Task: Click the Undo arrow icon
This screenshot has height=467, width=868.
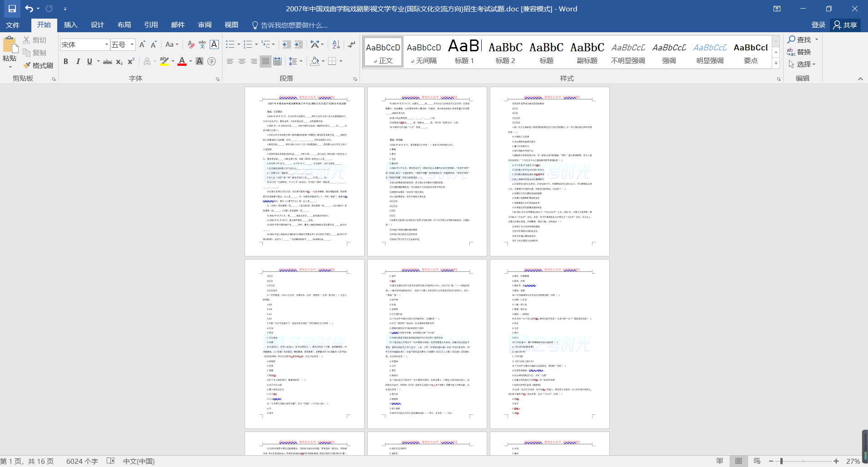Action: 29,9
